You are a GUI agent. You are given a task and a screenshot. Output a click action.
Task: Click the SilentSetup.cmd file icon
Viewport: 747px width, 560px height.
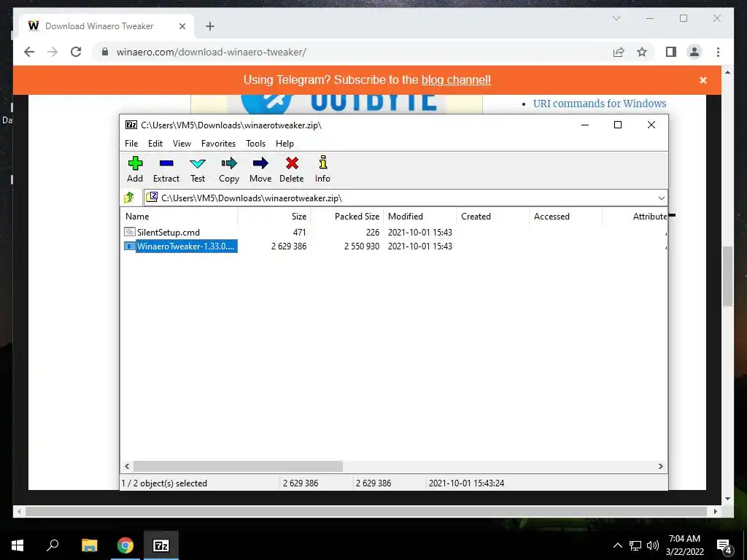click(130, 232)
